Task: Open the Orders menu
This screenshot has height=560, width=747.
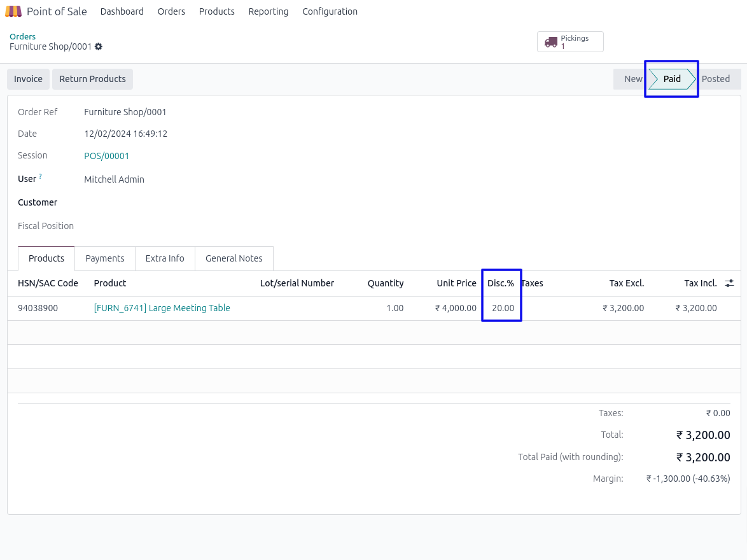Action: 171,11
